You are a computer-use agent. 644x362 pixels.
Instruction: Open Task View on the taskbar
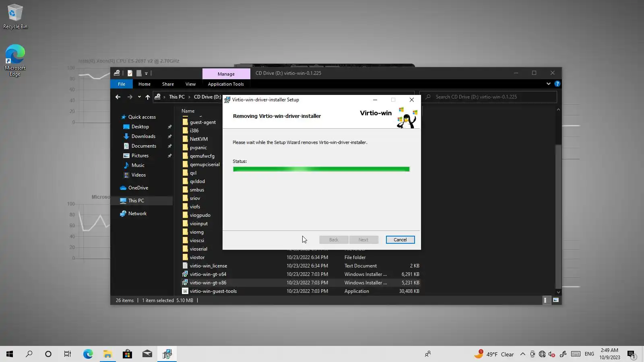(x=68, y=354)
